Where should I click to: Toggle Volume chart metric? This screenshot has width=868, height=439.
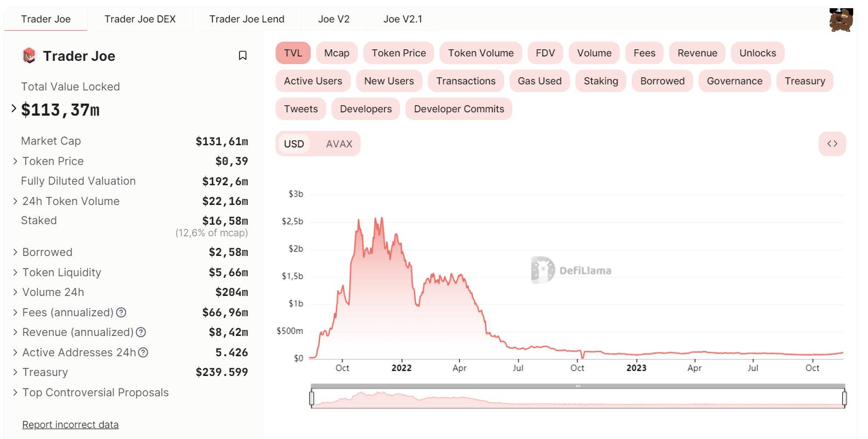tap(594, 53)
